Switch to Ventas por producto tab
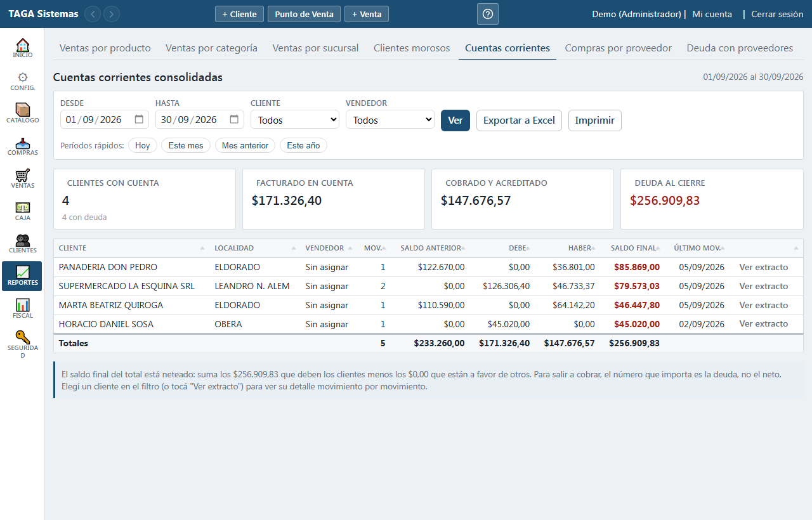Image resolution: width=812 pixels, height=520 pixels. (x=105, y=48)
